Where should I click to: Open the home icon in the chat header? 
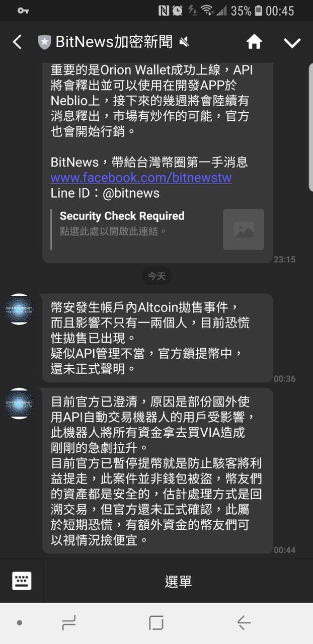[254, 42]
